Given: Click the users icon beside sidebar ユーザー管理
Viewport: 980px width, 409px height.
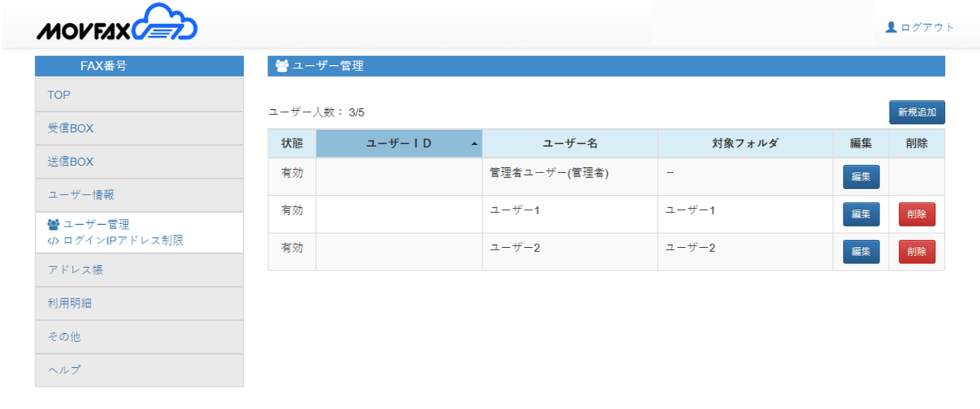Looking at the screenshot, I should [x=54, y=225].
